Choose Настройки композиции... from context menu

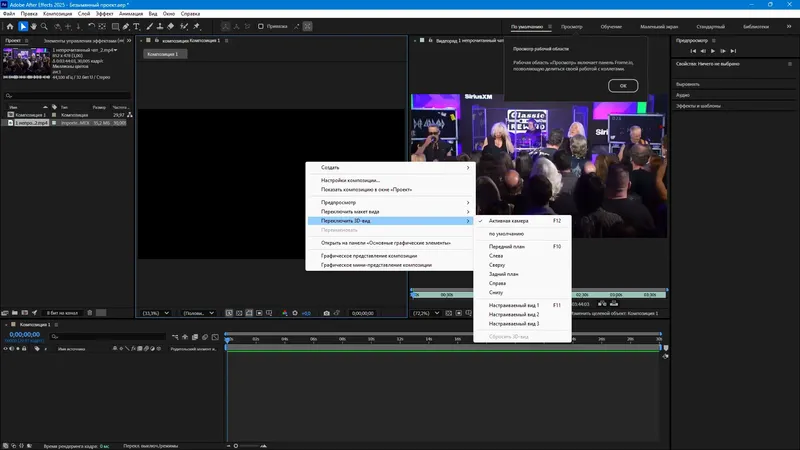pyautogui.click(x=350, y=180)
